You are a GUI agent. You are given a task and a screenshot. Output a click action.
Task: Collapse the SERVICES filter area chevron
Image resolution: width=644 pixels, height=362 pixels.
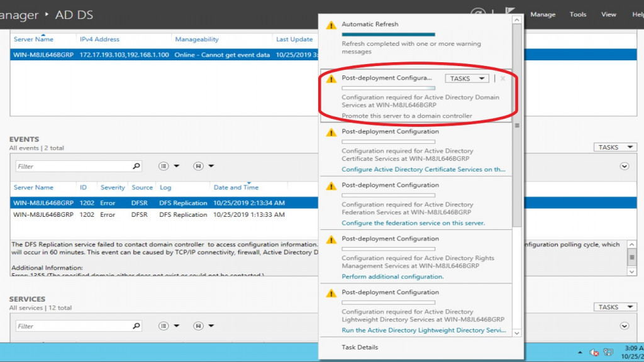coord(625,326)
